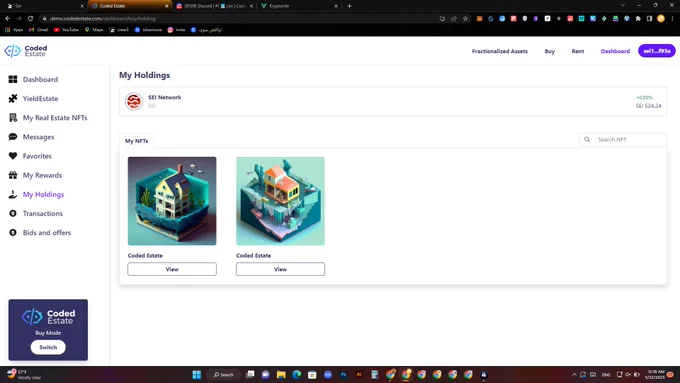Click View under the first Coded Estate NFT
The height and width of the screenshot is (383, 680).
point(172,269)
